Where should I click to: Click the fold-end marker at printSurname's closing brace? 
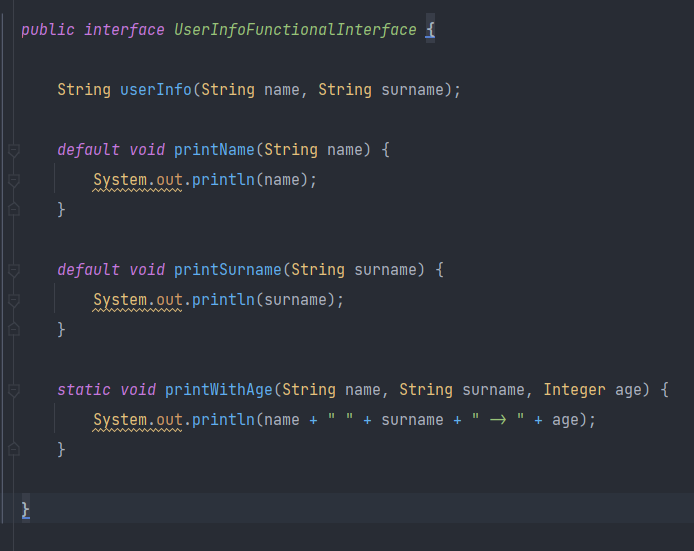[14, 329]
